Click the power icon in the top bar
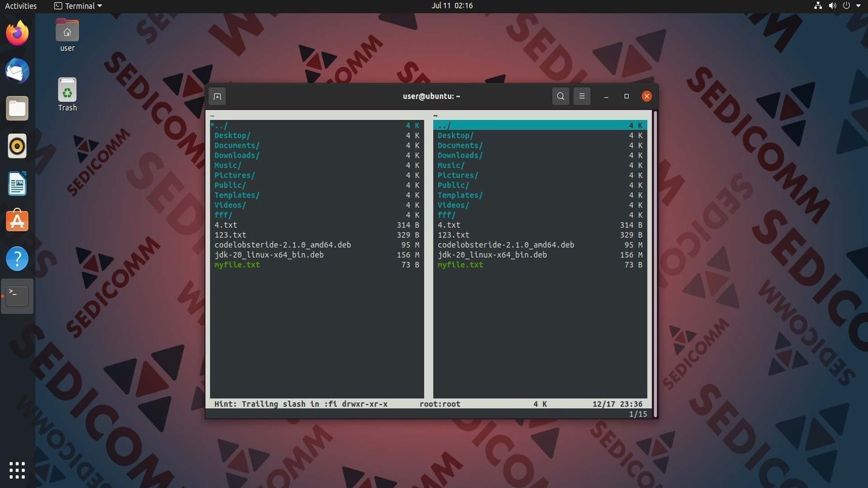Viewport: 868px width, 488px height. coord(846,6)
